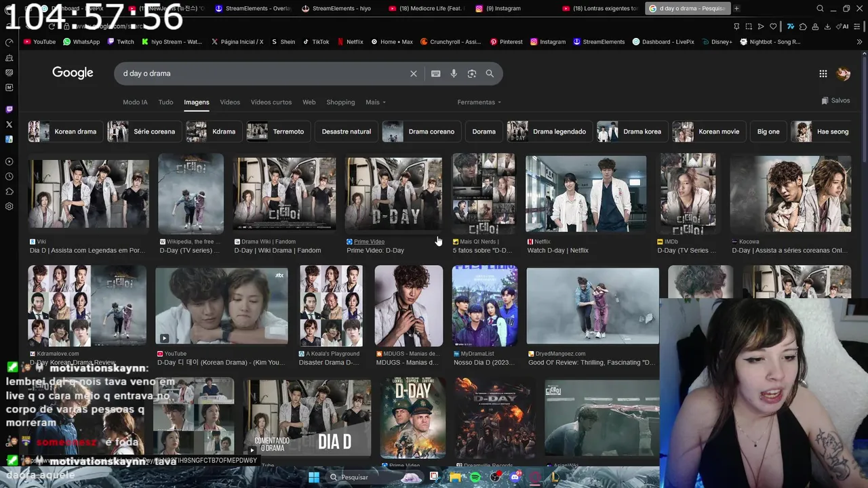
Task: Open League of Legends from the taskbar
Action: 555,477
